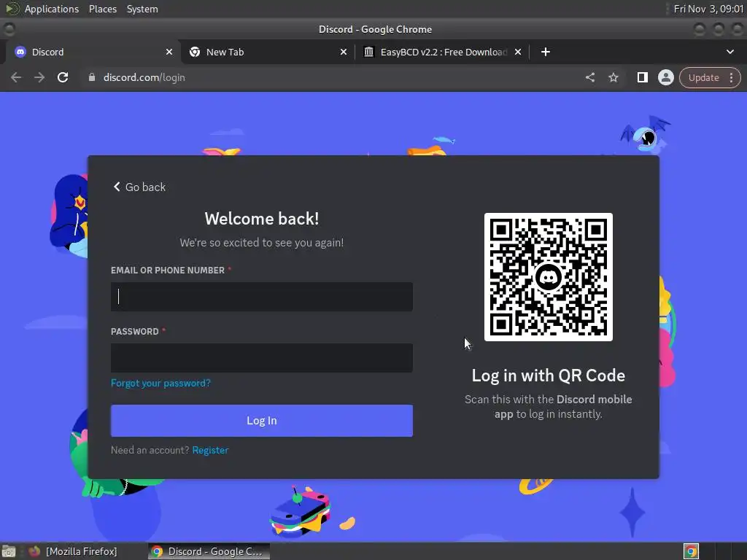Open the Chrome three-dot menu
The height and width of the screenshot is (560, 747).
click(x=731, y=77)
